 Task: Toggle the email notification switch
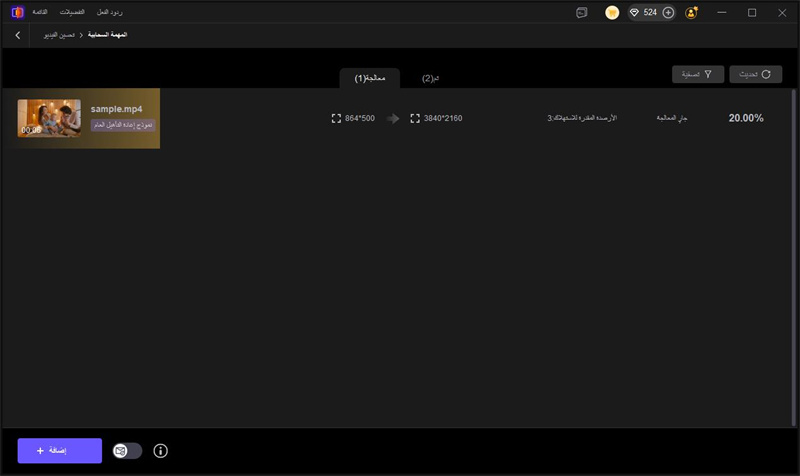click(127, 451)
